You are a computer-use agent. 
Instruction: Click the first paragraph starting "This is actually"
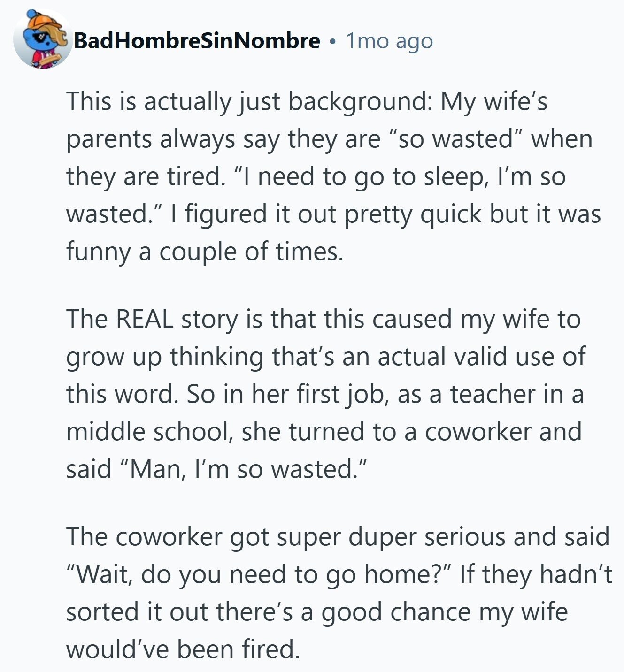click(307, 101)
